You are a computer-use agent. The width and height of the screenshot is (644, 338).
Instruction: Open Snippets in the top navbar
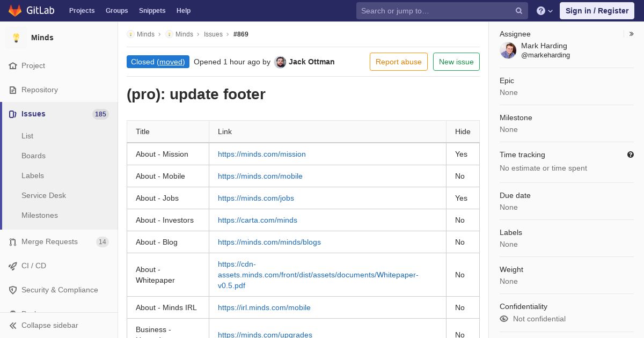152,11
